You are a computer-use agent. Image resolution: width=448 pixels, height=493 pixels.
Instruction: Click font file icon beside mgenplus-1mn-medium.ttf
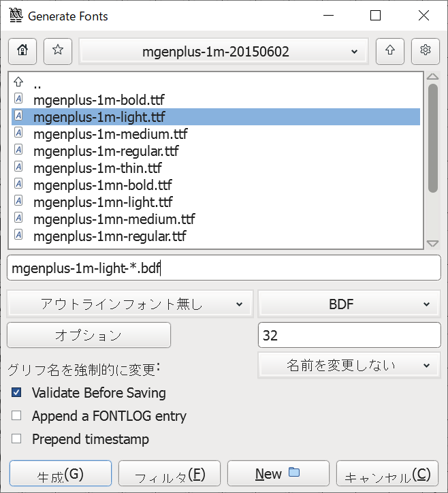pos(18,218)
